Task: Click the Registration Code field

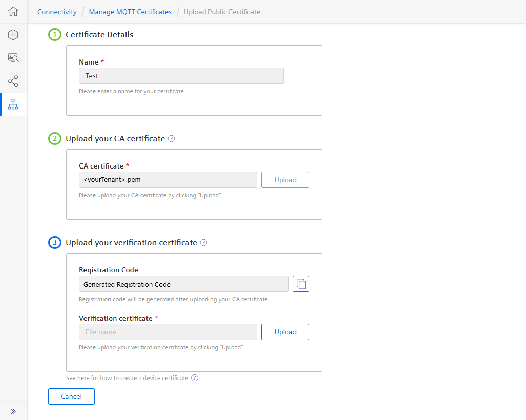Action: (184, 284)
